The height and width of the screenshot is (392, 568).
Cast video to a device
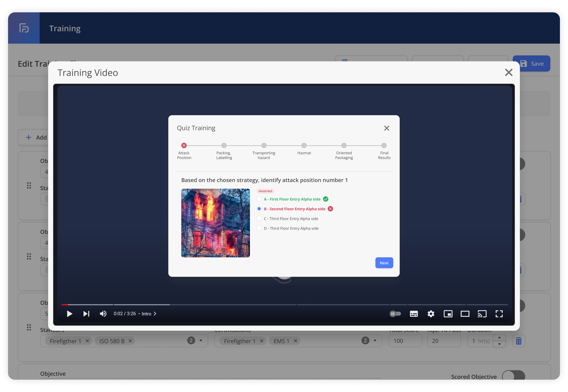tap(482, 314)
